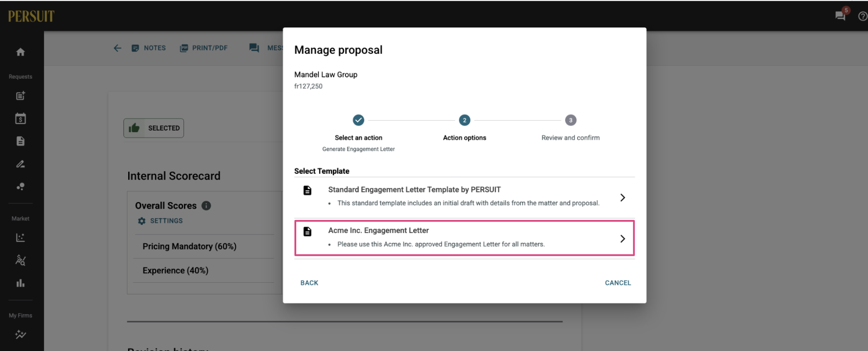Click the back arrow beside Notes

(x=117, y=48)
